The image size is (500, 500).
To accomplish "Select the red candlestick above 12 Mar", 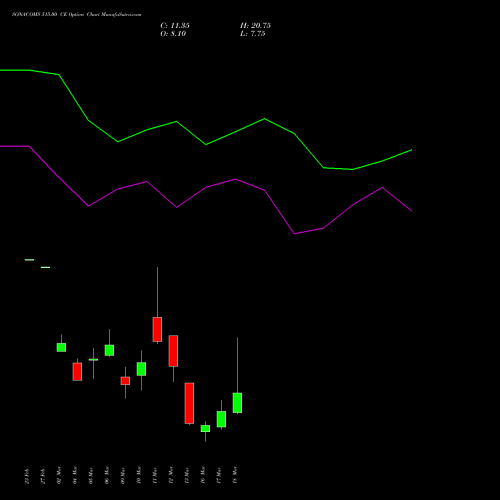I will point(173,351).
